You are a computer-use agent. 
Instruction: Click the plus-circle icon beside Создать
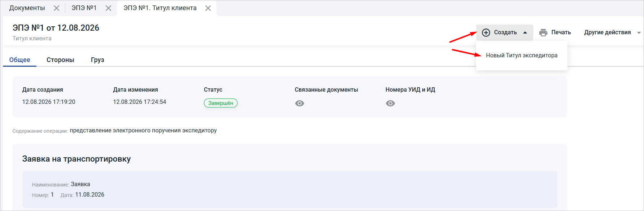[x=486, y=32]
